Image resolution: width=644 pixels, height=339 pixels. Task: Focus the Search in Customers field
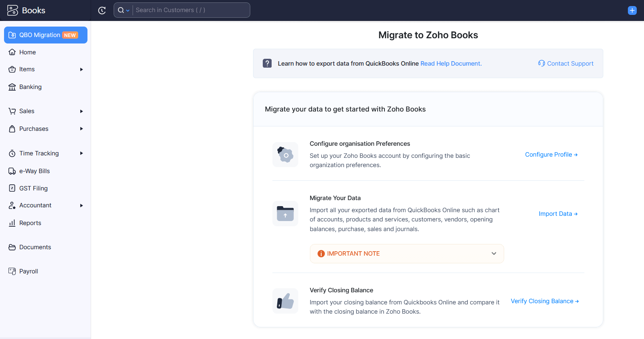pos(191,10)
